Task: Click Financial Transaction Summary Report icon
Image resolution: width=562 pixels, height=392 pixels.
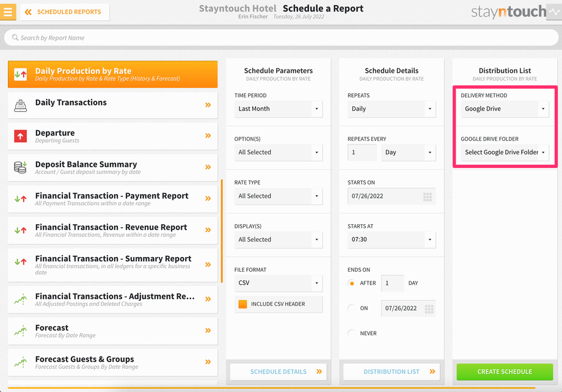Action: [x=20, y=262]
